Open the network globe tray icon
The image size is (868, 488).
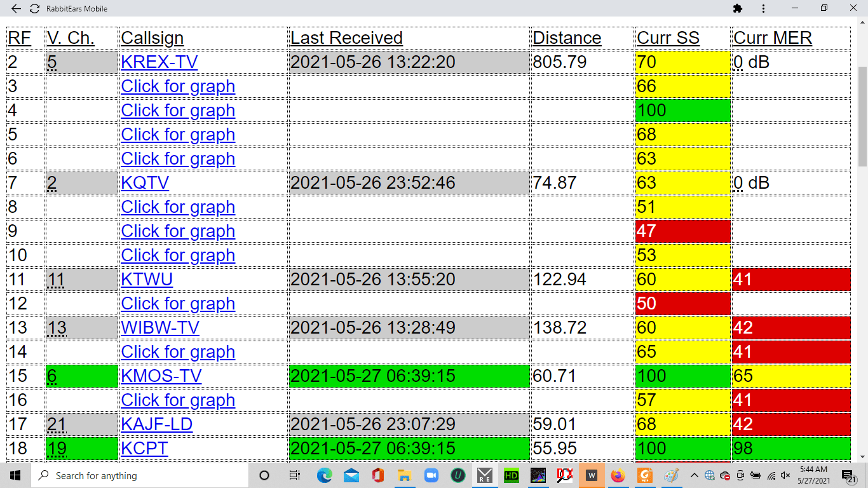[x=710, y=475]
